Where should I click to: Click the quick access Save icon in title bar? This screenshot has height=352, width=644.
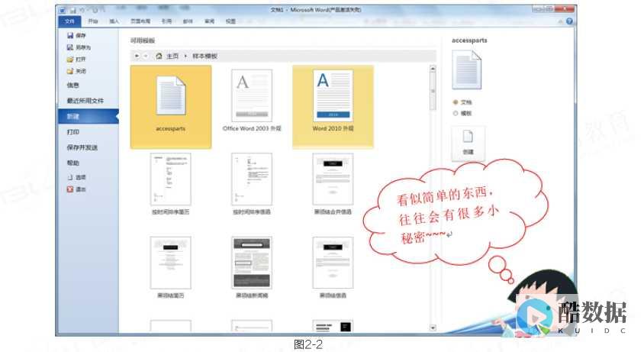click(x=72, y=9)
